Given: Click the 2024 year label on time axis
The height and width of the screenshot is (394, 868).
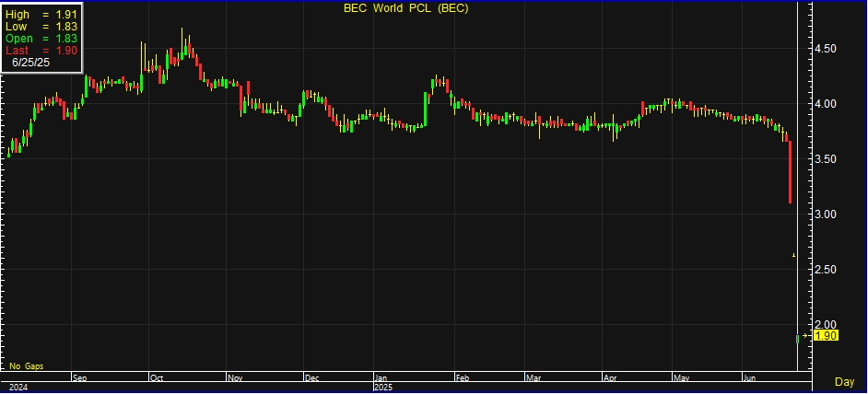Looking at the screenshot, I should 16,388.
